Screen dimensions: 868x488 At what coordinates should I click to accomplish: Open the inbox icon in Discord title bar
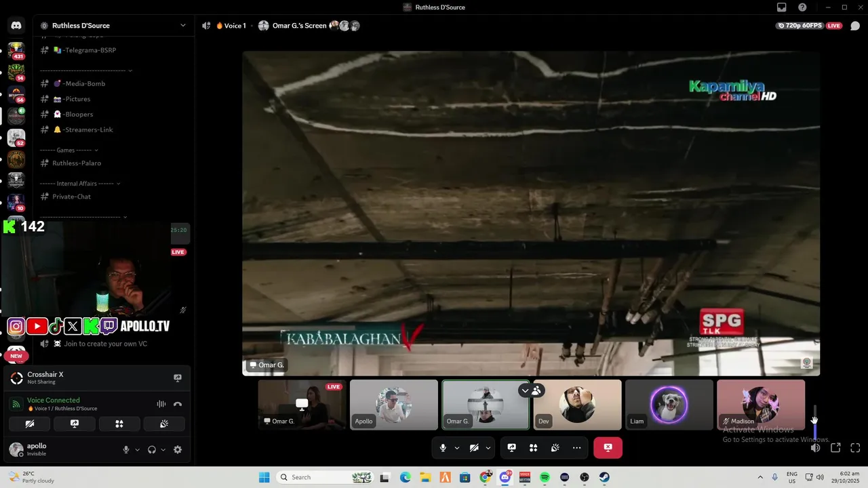tap(782, 7)
